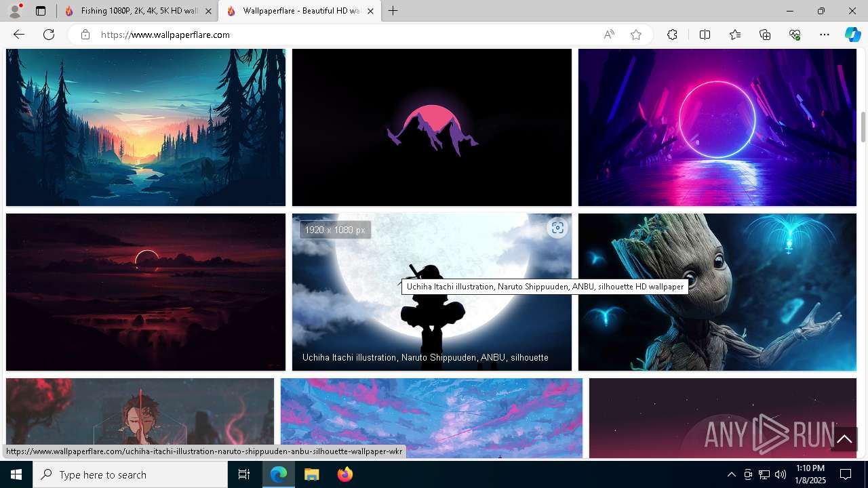Open the Edge profile icon
This screenshot has width=868, height=488.
(x=14, y=11)
